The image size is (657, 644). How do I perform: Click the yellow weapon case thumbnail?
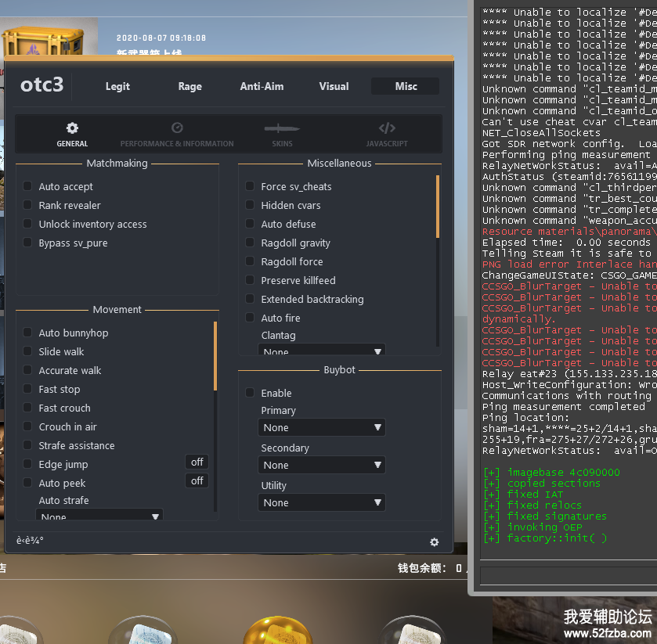[x=44, y=41]
